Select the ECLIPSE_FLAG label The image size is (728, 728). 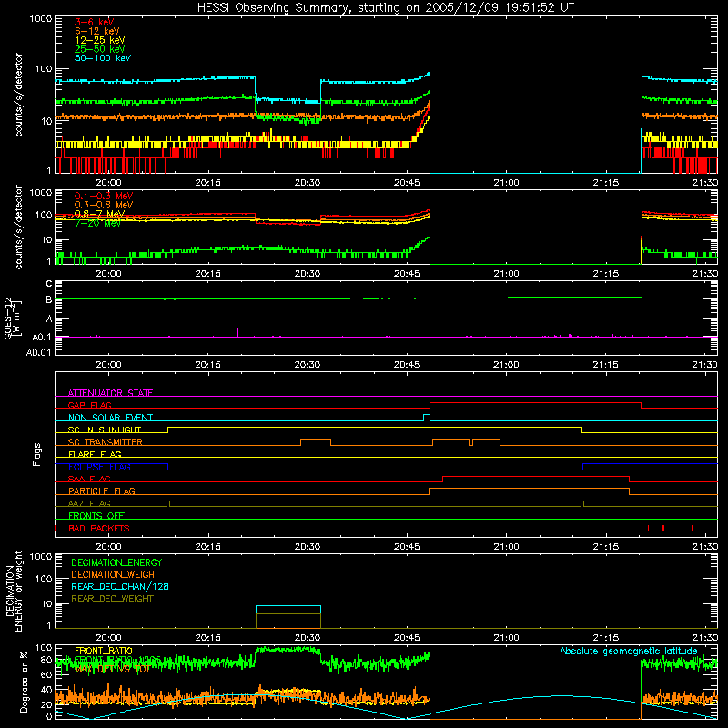tap(99, 467)
